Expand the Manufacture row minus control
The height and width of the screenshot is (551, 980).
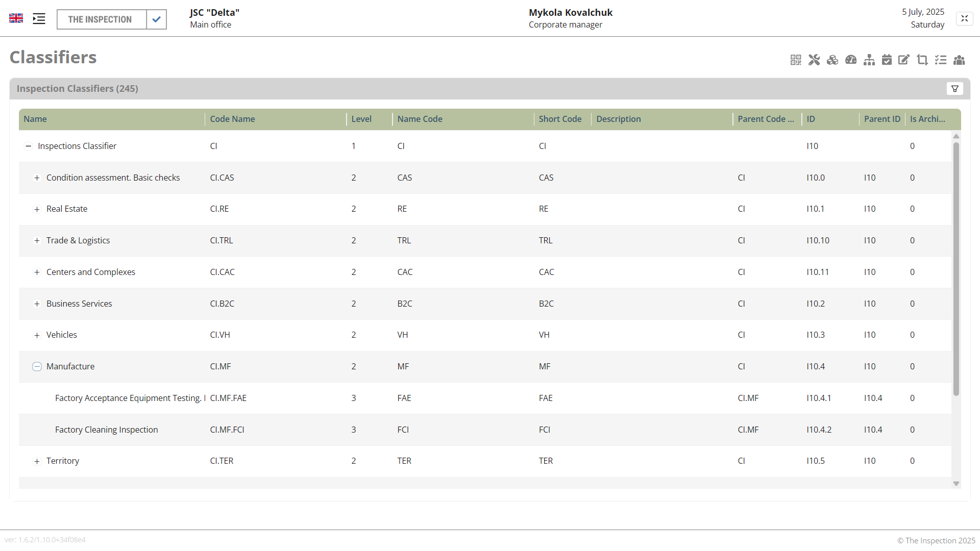pyautogui.click(x=37, y=366)
